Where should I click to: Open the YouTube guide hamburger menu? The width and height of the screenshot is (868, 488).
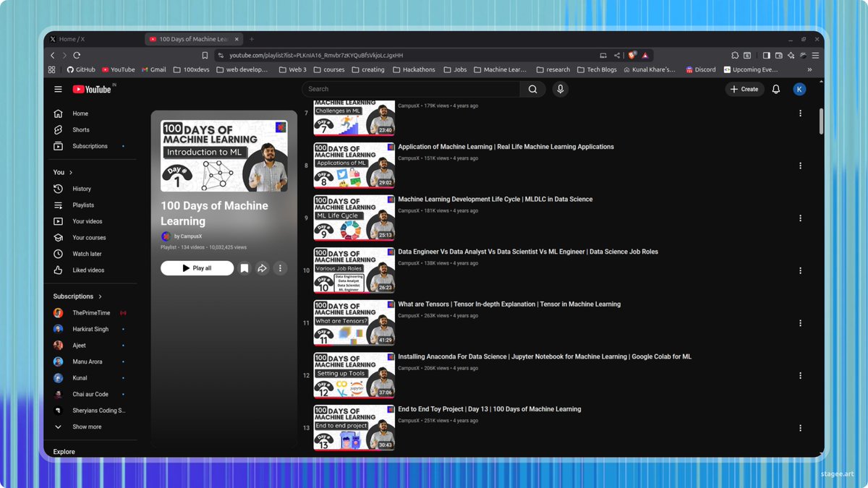[58, 89]
